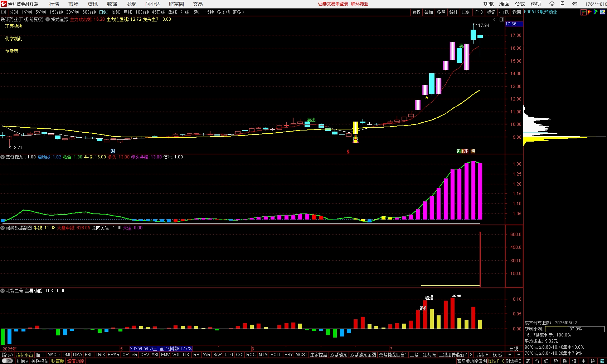Click the 价 sidebar tab icon
Screen dimensions: 607x364
[537, 361]
